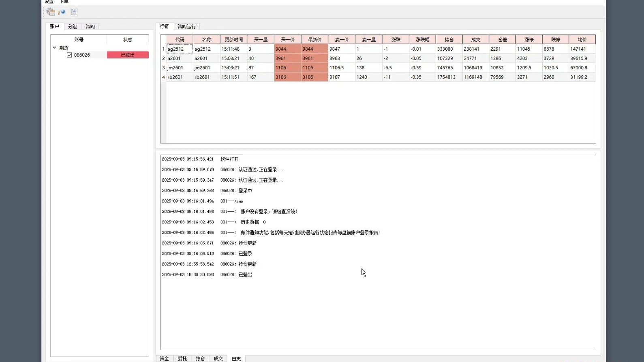644x362 pixels.
Task: Click the chart document toolbar icon
Action: click(74, 12)
